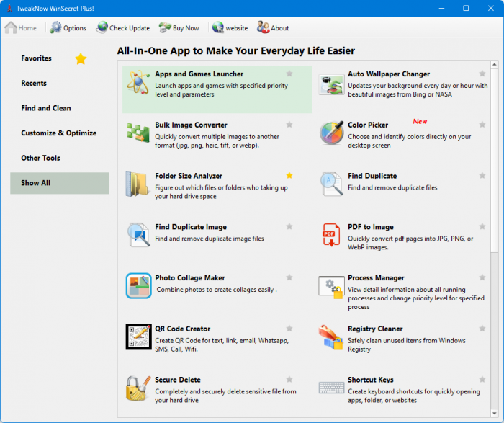Select the Favorites sidebar category
The image size is (504, 423).
tap(37, 58)
